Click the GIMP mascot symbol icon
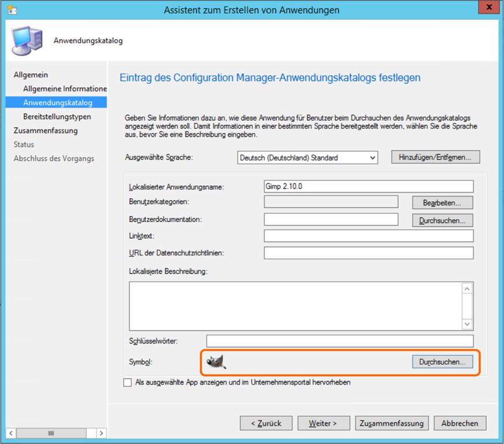 (216, 361)
